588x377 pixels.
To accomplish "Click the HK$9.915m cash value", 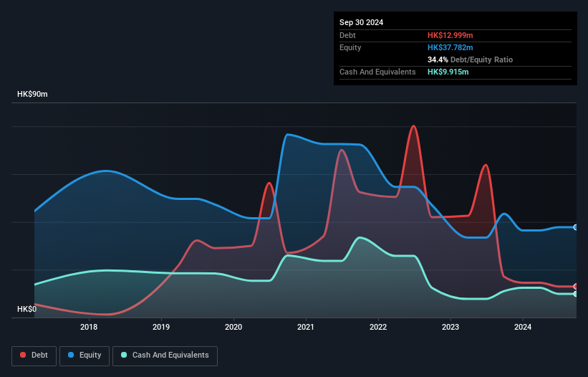I will click(448, 72).
